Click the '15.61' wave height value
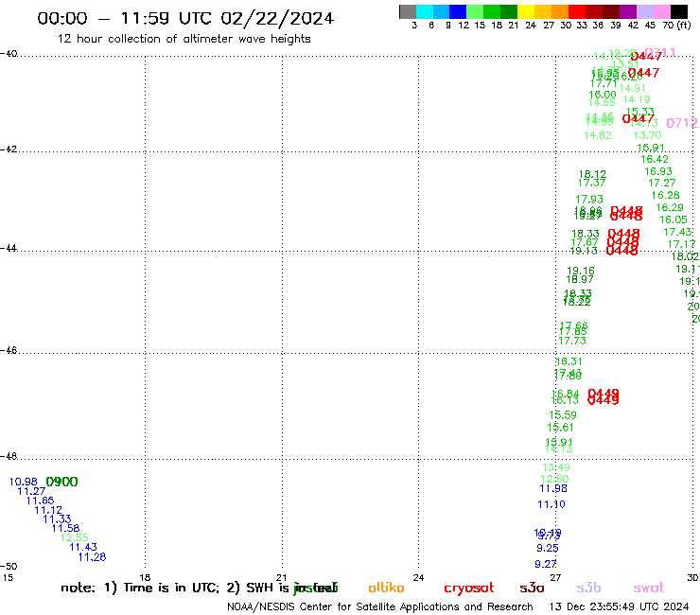The width and height of the screenshot is (700, 615). [x=560, y=428]
